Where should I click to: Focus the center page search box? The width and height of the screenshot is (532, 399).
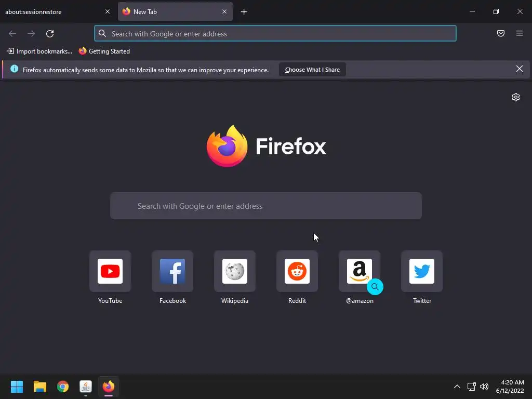pos(266,206)
